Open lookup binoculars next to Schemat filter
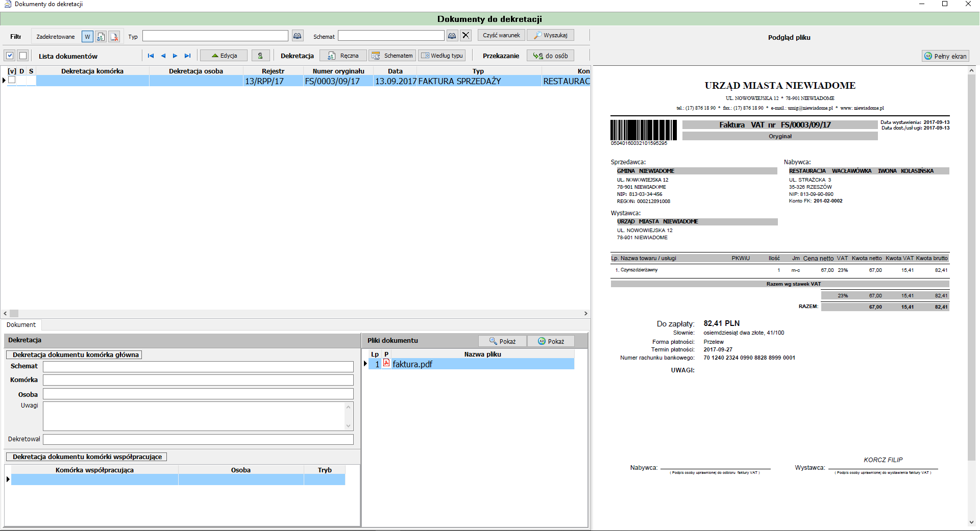The width and height of the screenshot is (980, 531). point(452,36)
